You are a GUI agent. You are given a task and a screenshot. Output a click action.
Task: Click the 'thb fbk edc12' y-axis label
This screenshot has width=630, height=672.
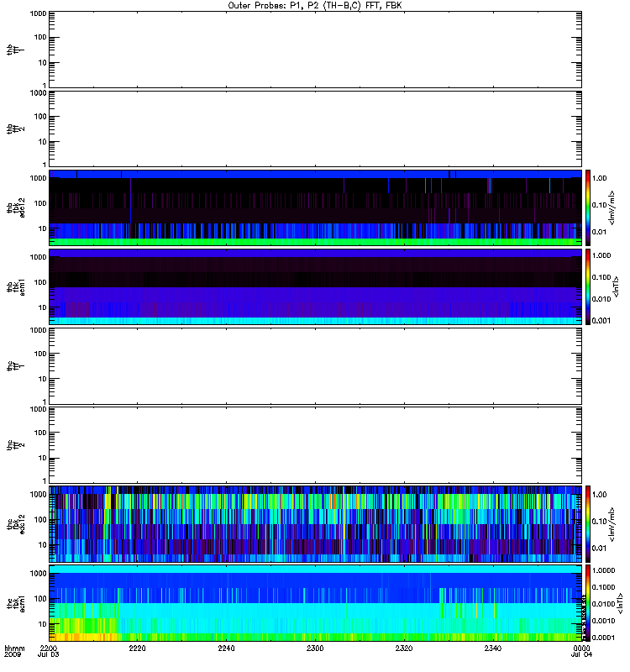pyautogui.click(x=16, y=207)
